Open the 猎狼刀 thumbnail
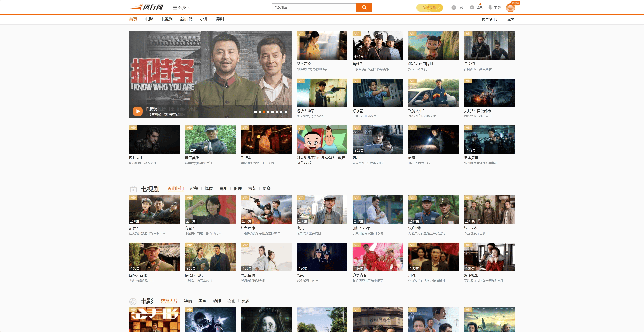 pos(155,209)
